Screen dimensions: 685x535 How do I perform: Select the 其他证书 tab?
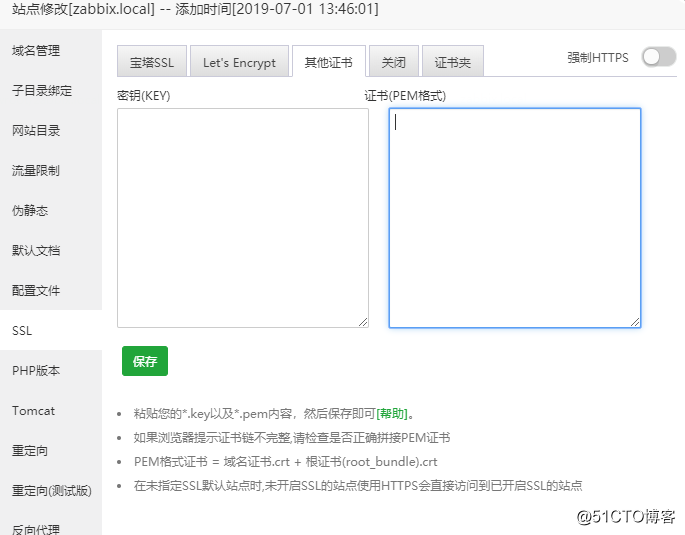click(x=329, y=62)
